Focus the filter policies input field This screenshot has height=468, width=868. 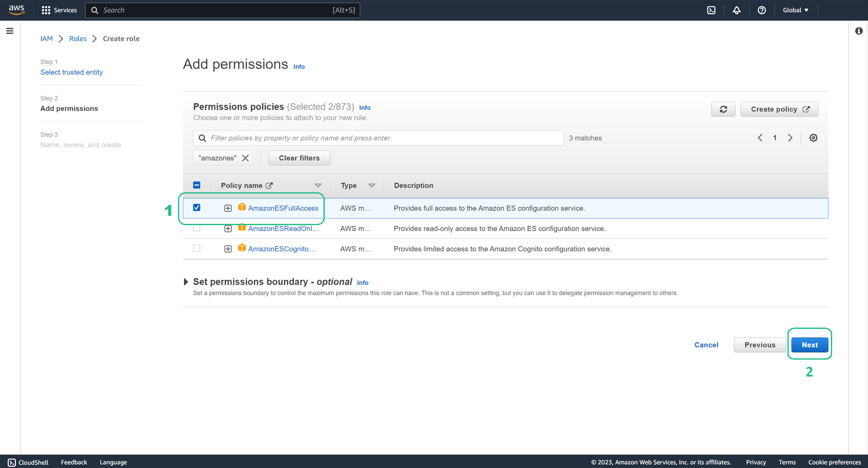coord(378,138)
